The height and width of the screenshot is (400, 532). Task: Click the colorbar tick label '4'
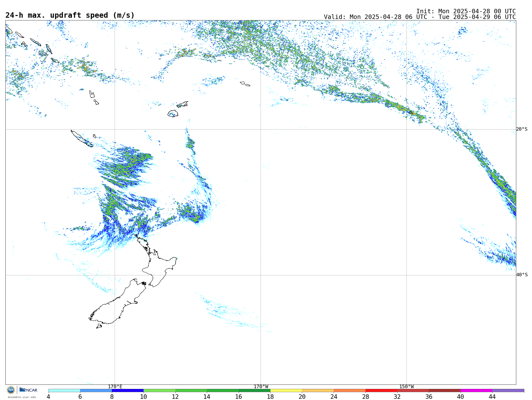(x=49, y=397)
